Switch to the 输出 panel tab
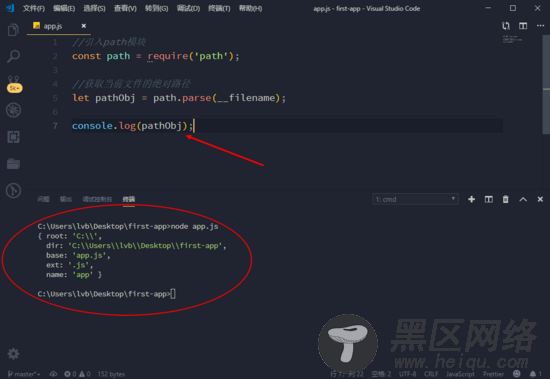Screen dimensions: 550x379 pyautogui.click(x=66, y=199)
